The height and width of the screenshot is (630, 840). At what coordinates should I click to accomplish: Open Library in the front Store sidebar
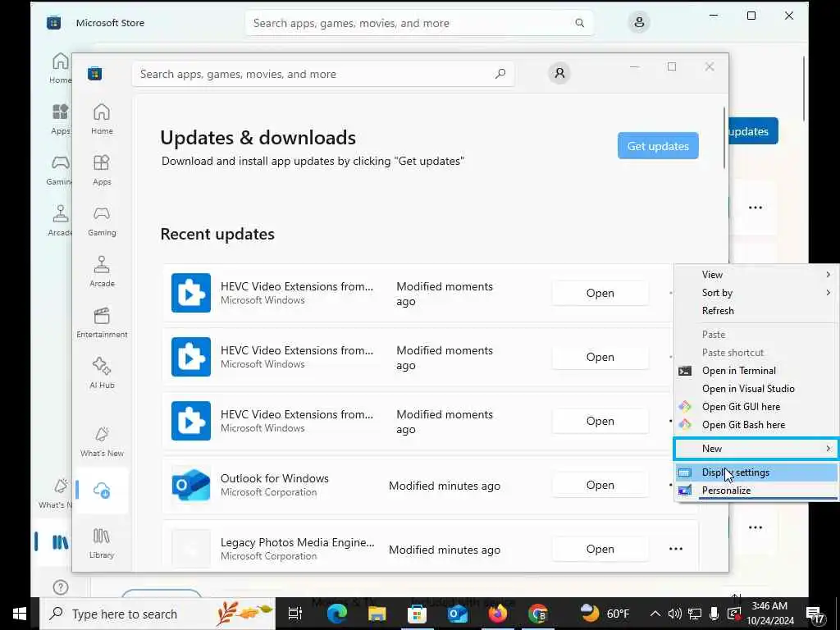click(102, 543)
